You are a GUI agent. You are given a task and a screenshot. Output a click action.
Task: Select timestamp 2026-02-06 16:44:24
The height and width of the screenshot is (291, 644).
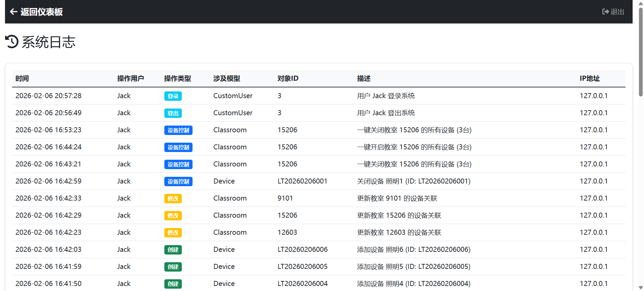point(48,147)
